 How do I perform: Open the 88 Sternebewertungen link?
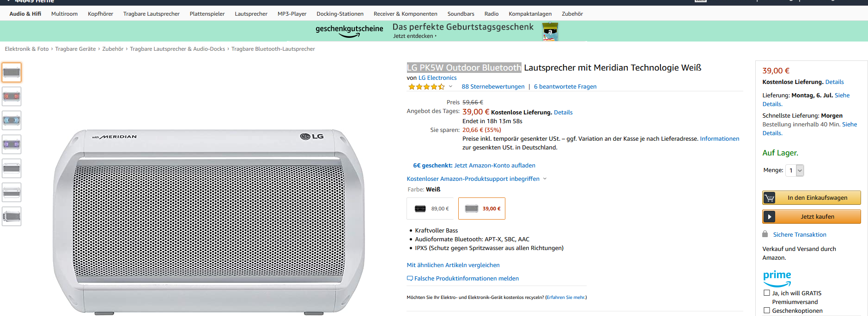click(x=493, y=87)
